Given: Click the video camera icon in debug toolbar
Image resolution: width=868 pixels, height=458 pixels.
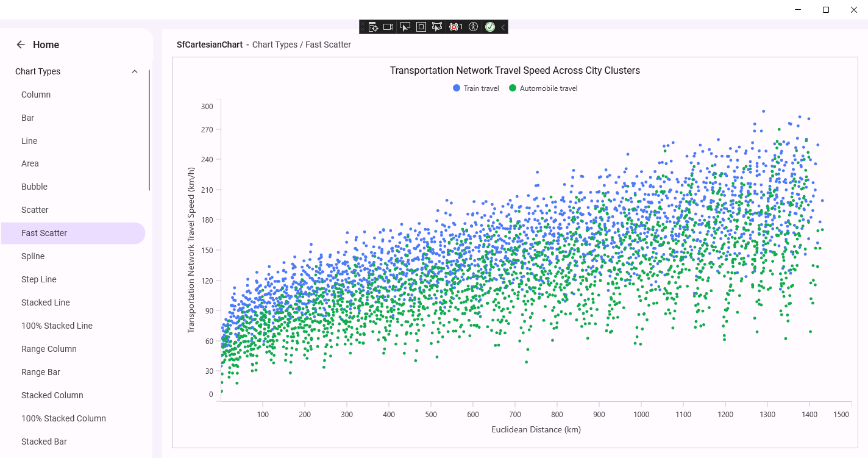Looking at the screenshot, I should (x=388, y=27).
